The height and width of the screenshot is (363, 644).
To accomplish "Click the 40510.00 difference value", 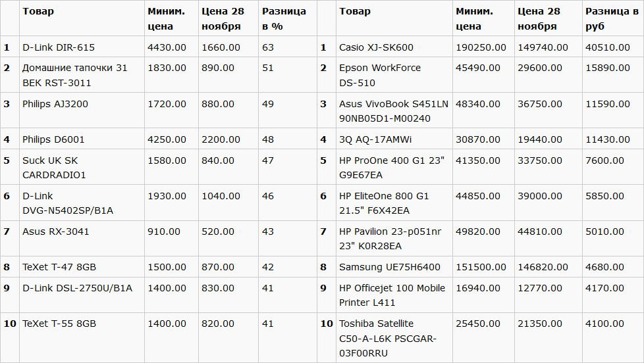I will (607, 47).
